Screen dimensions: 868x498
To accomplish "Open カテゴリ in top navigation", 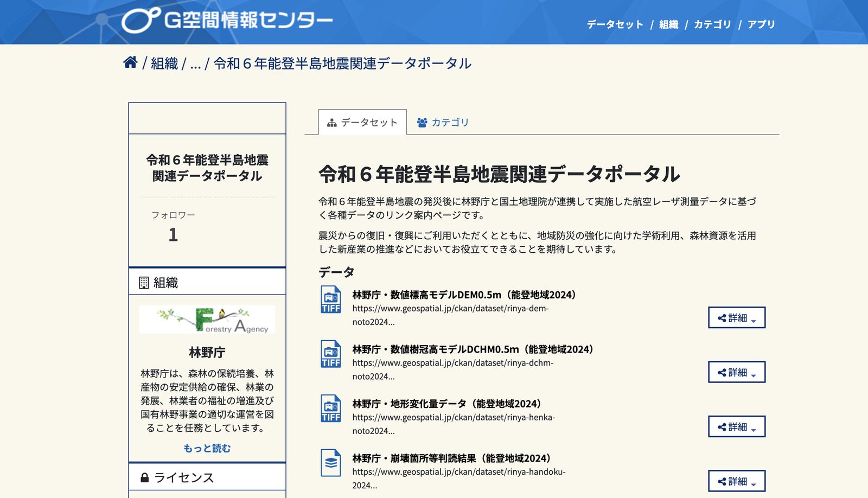I will tap(712, 24).
